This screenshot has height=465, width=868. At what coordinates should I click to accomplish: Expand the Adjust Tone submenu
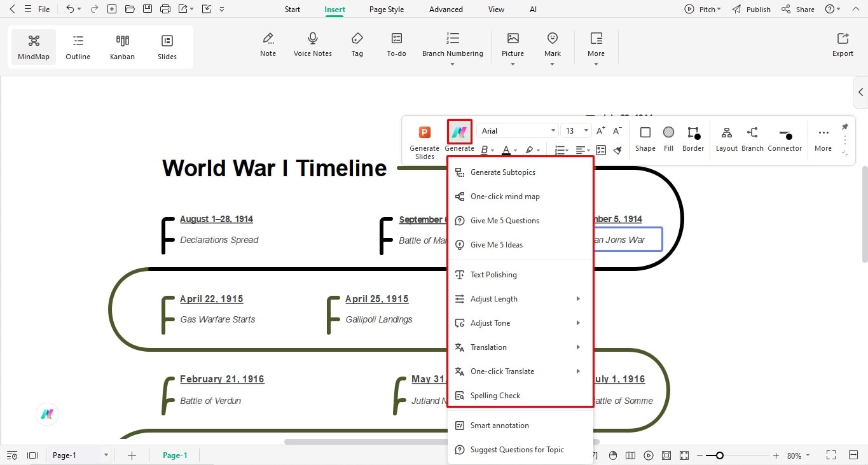pyautogui.click(x=520, y=323)
